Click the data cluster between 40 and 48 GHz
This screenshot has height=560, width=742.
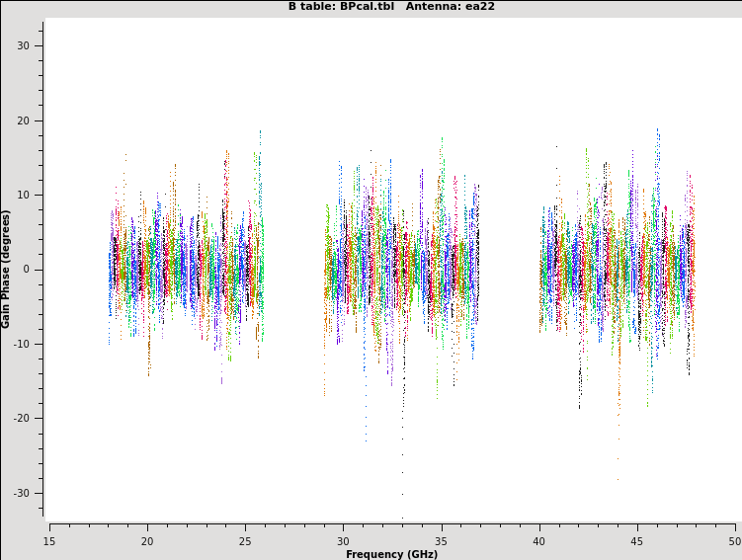(x=618, y=269)
